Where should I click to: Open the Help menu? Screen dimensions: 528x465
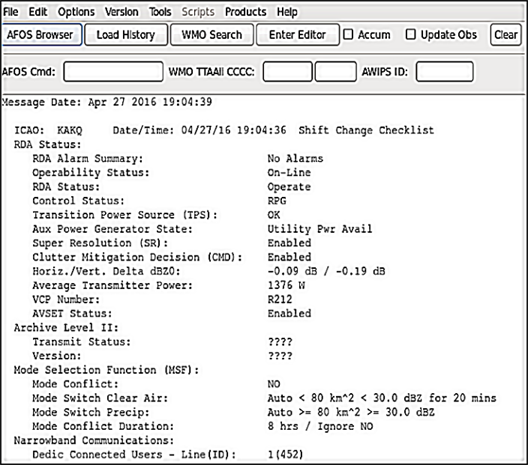click(x=287, y=12)
